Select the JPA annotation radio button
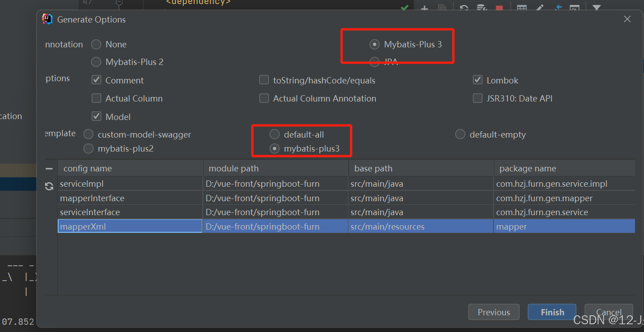 pos(375,62)
